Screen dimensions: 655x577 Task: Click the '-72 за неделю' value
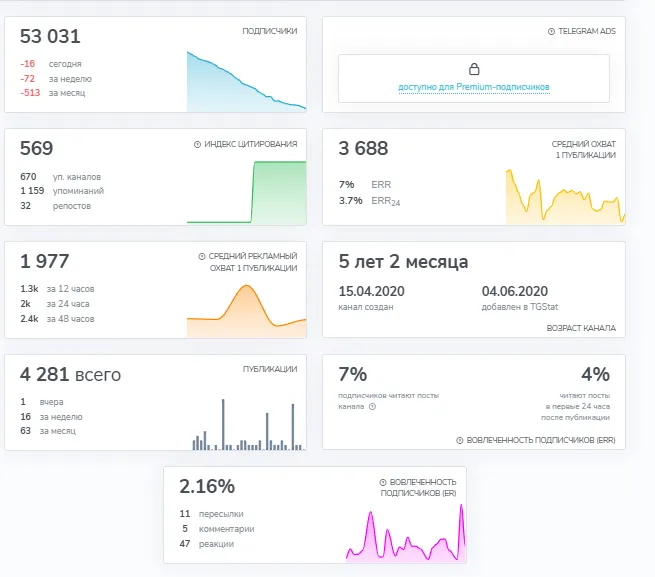[56, 79]
